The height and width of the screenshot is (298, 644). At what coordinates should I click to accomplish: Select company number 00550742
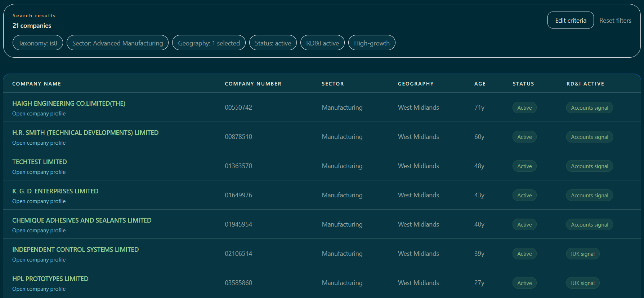coord(238,108)
